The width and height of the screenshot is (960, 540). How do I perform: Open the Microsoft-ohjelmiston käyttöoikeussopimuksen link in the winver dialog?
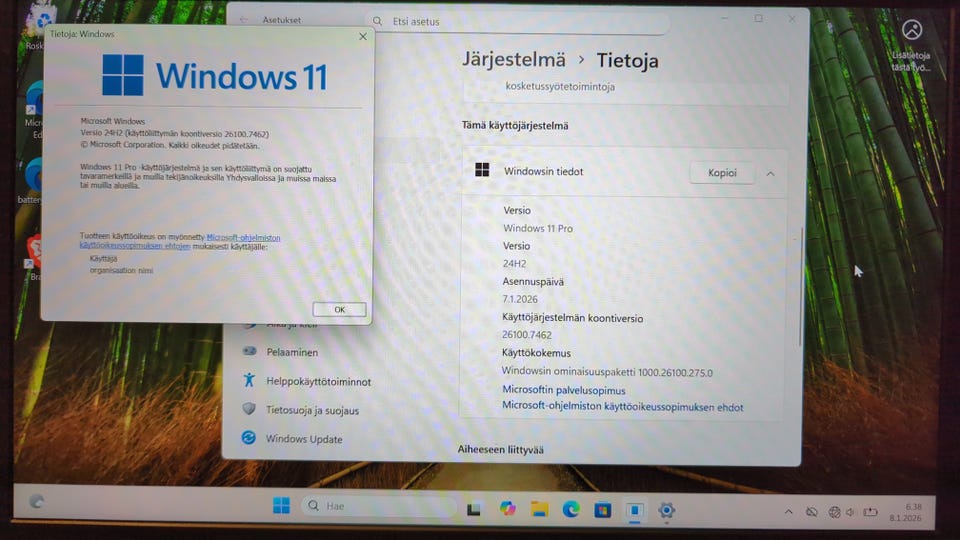click(180, 241)
